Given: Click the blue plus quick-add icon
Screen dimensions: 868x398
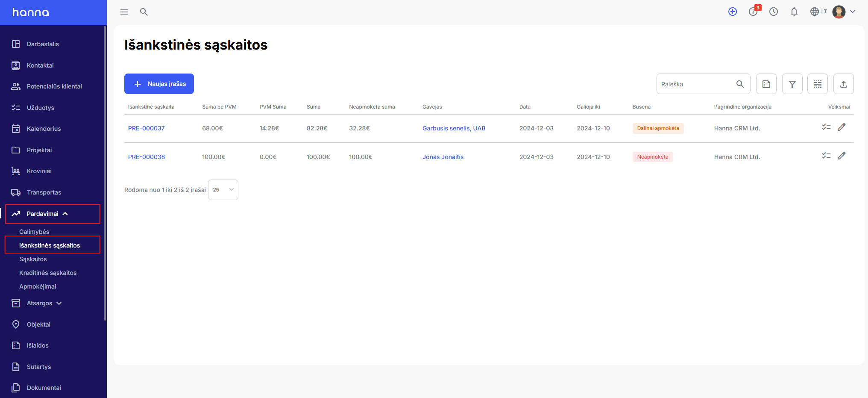Looking at the screenshot, I should click(x=733, y=12).
